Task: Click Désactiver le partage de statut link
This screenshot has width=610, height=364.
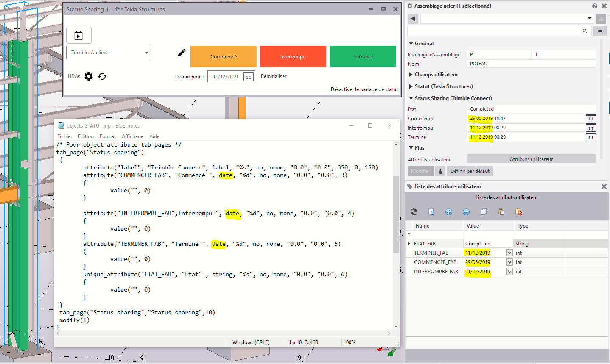Action: pos(364,89)
